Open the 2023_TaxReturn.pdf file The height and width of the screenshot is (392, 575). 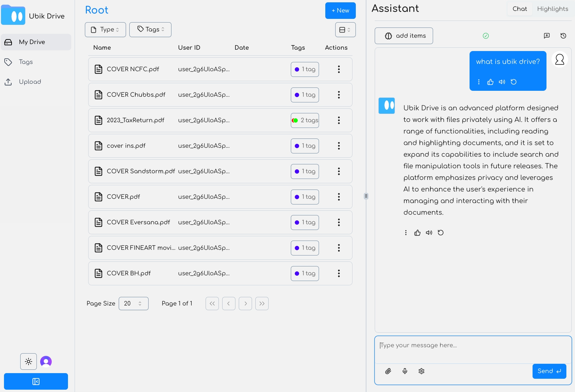coord(135,120)
